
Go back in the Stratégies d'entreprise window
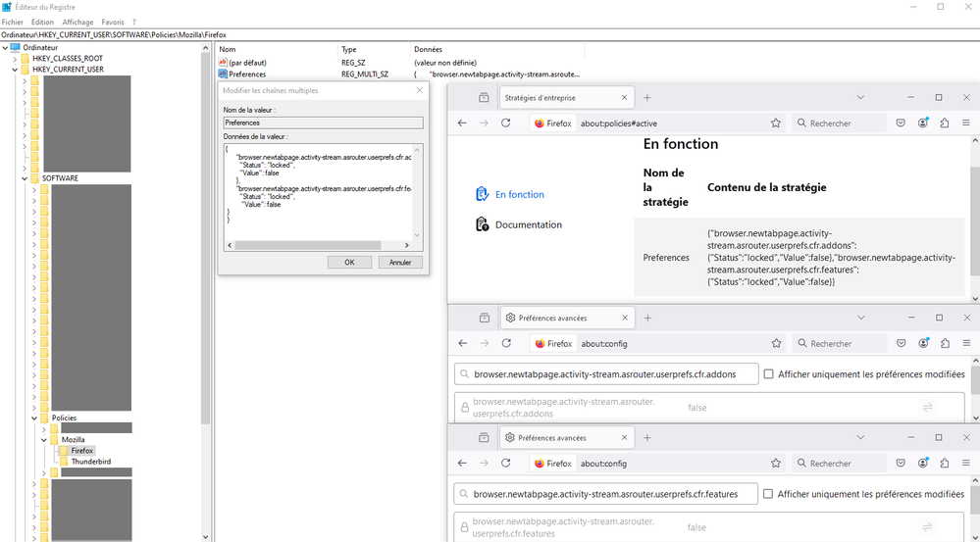coord(463,123)
